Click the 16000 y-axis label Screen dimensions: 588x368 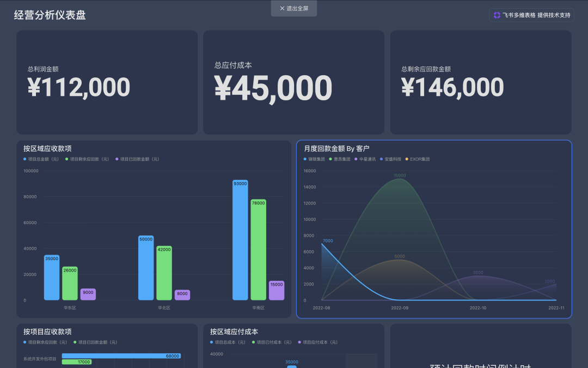(x=310, y=171)
